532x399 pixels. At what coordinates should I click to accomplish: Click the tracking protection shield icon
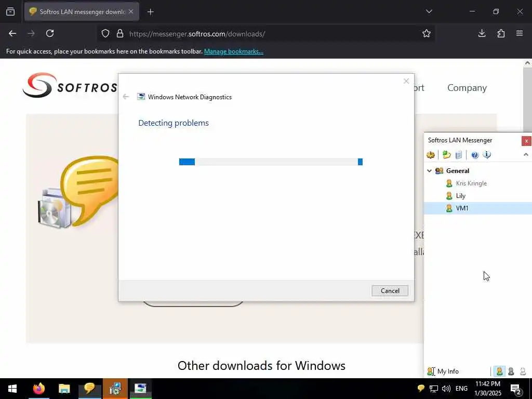pos(105,34)
